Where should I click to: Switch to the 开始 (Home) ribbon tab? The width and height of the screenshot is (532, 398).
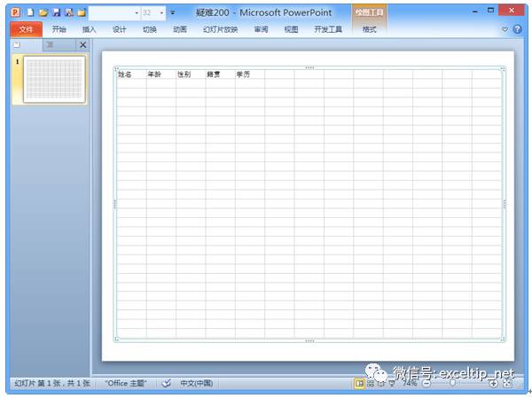point(59,29)
